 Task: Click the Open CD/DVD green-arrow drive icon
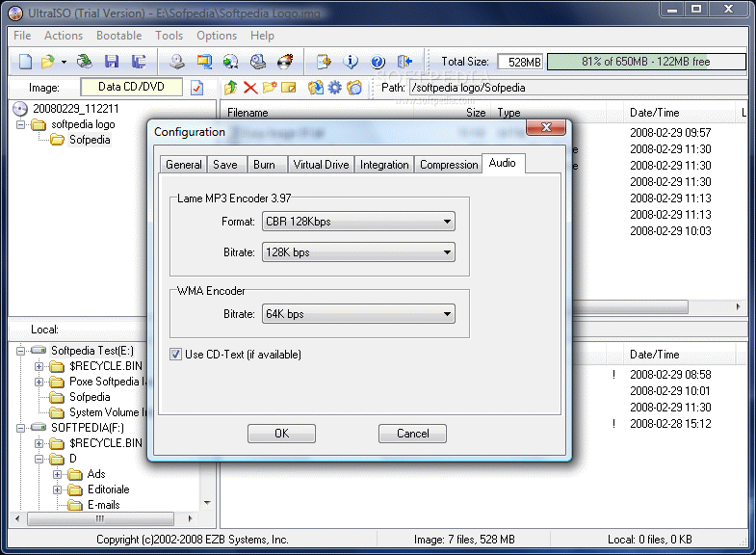click(85, 62)
